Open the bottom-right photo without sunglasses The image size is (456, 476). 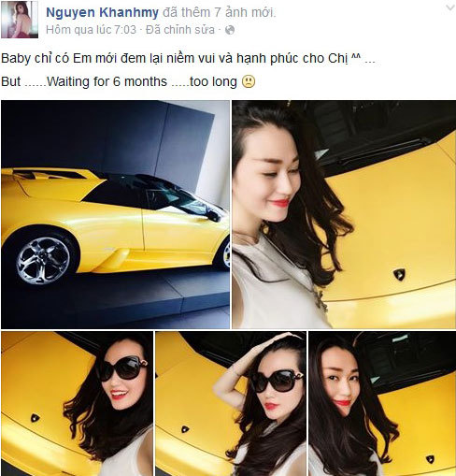[x=382, y=404]
